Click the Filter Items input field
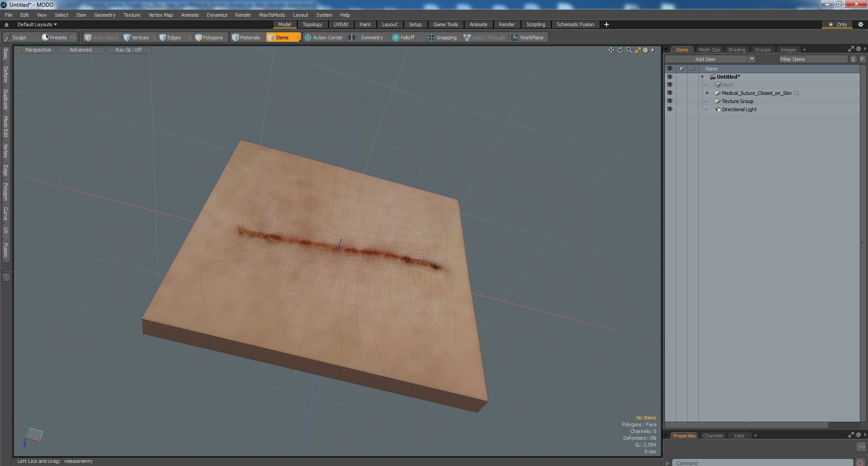 click(x=813, y=59)
